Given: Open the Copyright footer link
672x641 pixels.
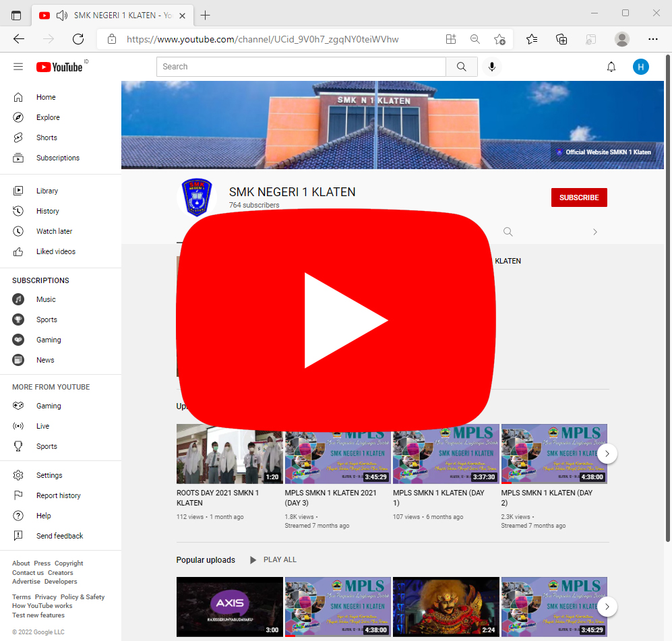Looking at the screenshot, I should 69,563.
